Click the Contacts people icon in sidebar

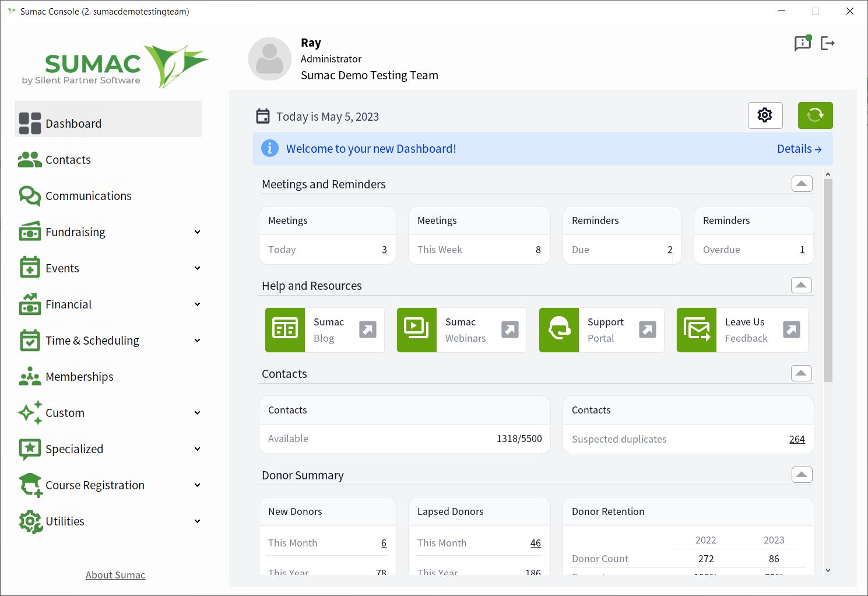coord(30,160)
